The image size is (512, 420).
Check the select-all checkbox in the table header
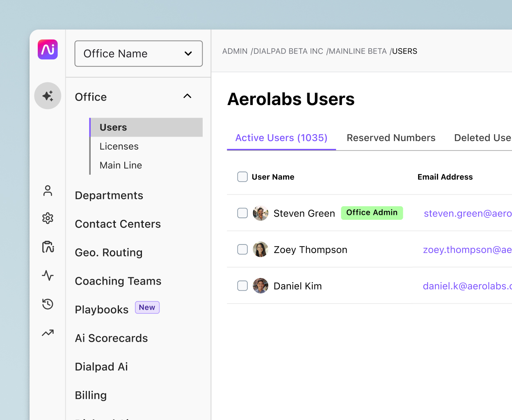[242, 176]
